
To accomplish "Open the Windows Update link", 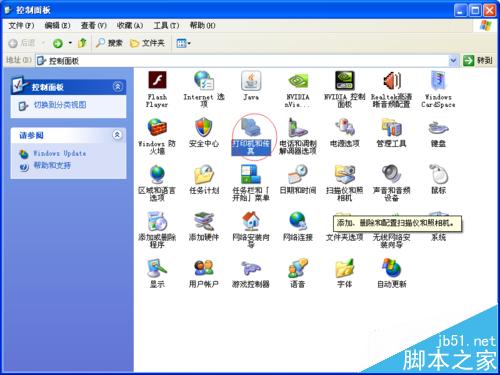I will click(x=60, y=153).
